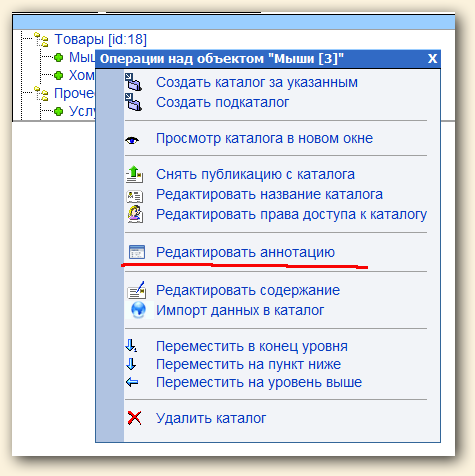475x476 pixels.
Task: Click the window icon beside 'Редактировать аннотацию'
Action: pos(137,252)
